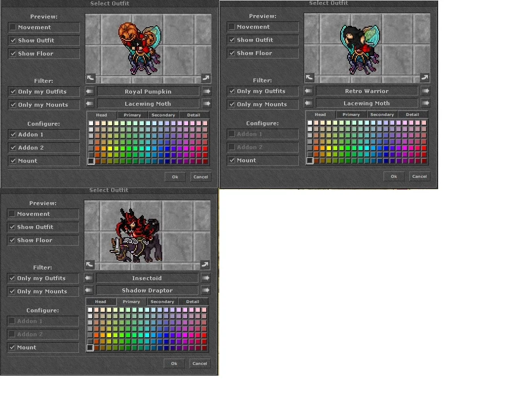Click the Royal Pumpkin outfit name field
The height and width of the screenshot is (420, 522).
148,91
